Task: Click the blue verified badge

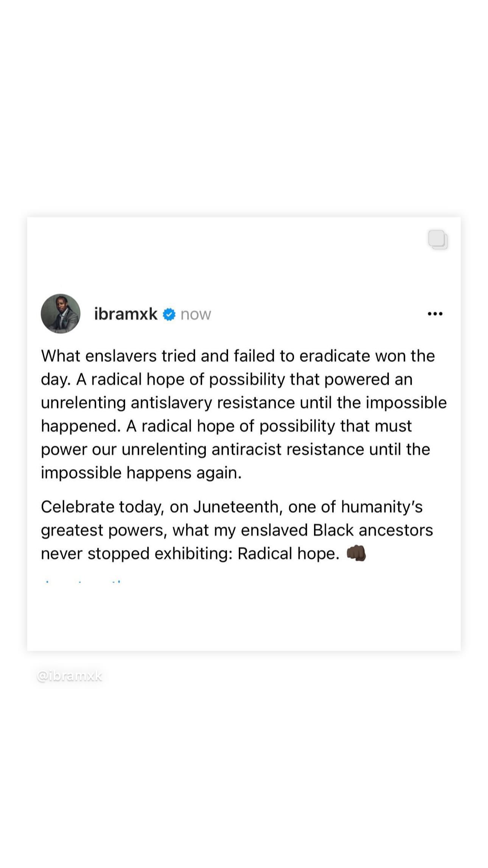Action: click(169, 314)
